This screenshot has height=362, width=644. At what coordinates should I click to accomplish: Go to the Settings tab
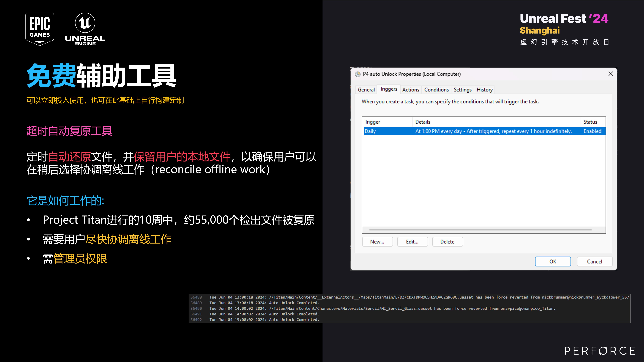[x=463, y=90]
